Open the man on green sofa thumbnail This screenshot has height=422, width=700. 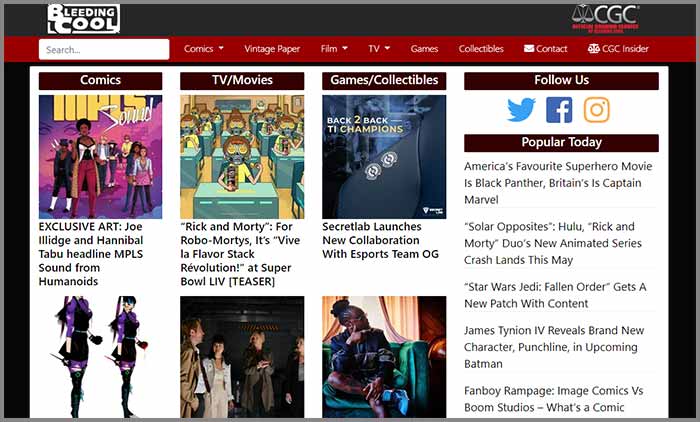(384, 357)
